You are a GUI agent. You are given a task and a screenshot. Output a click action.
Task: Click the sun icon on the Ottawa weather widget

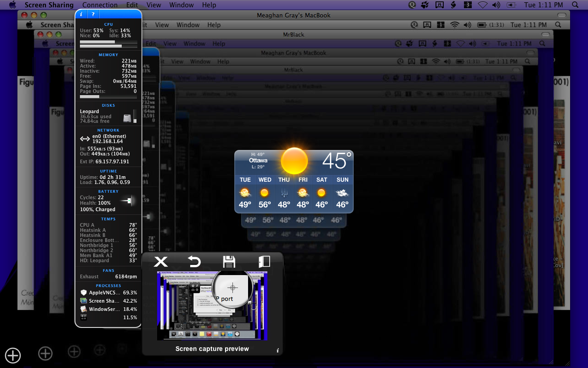point(294,161)
